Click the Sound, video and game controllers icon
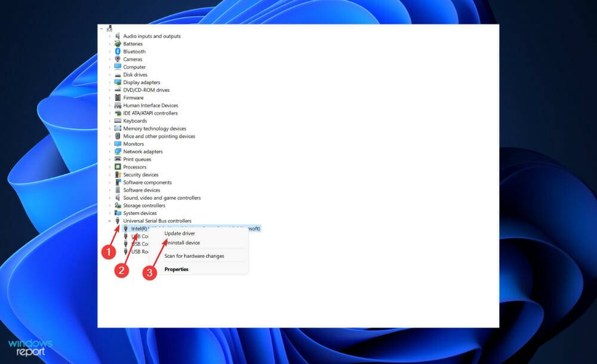Viewport: 597px width, 364px height. click(118, 198)
